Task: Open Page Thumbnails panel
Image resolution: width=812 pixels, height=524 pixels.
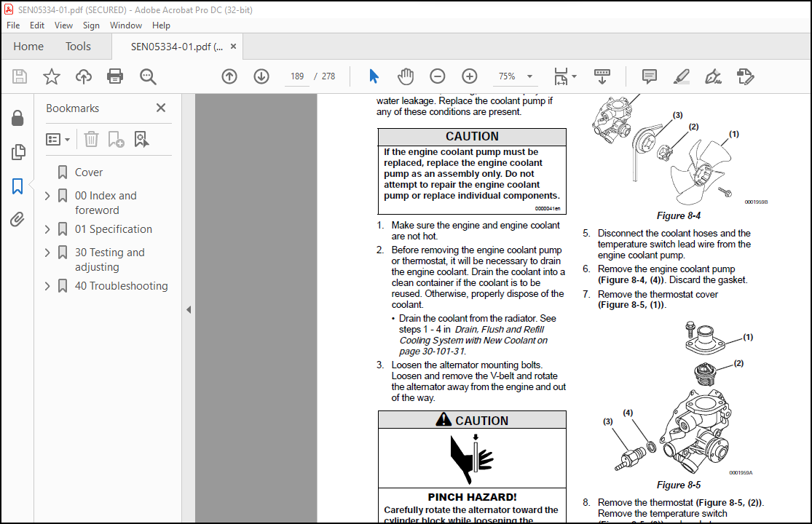Action: click(x=17, y=151)
